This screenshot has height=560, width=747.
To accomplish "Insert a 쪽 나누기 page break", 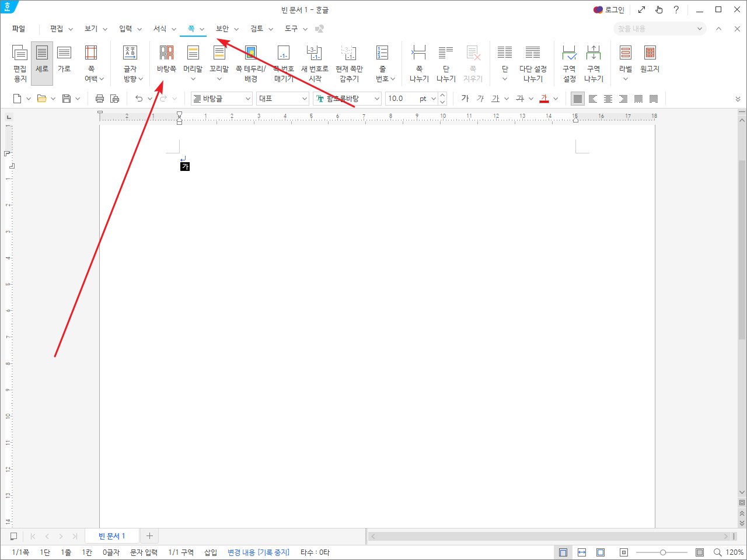I will (419, 64).
